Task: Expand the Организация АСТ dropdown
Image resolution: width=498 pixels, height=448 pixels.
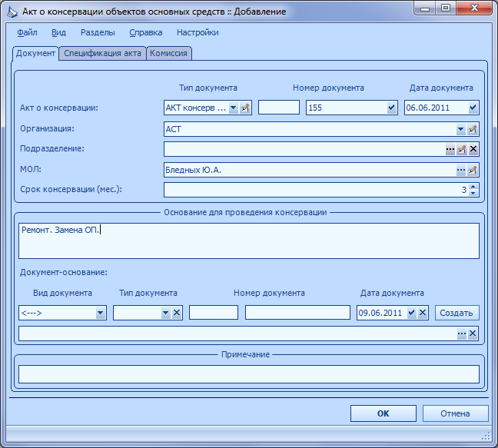Action: (461, 129)
